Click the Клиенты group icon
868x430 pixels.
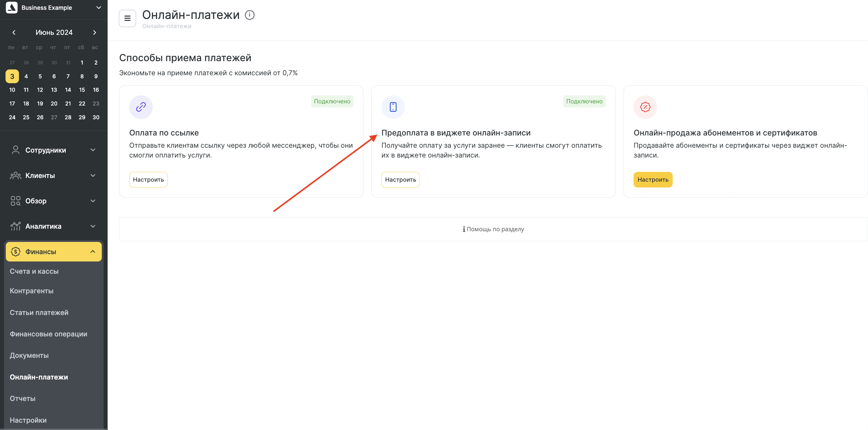(x=16, y=175)
